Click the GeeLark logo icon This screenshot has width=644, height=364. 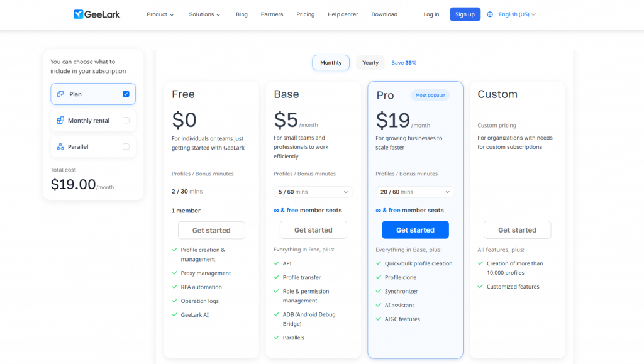pos(79,14)
